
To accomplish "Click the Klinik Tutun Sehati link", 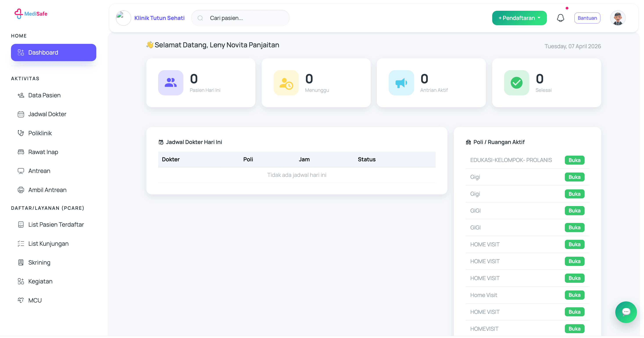I will [159, 18].
